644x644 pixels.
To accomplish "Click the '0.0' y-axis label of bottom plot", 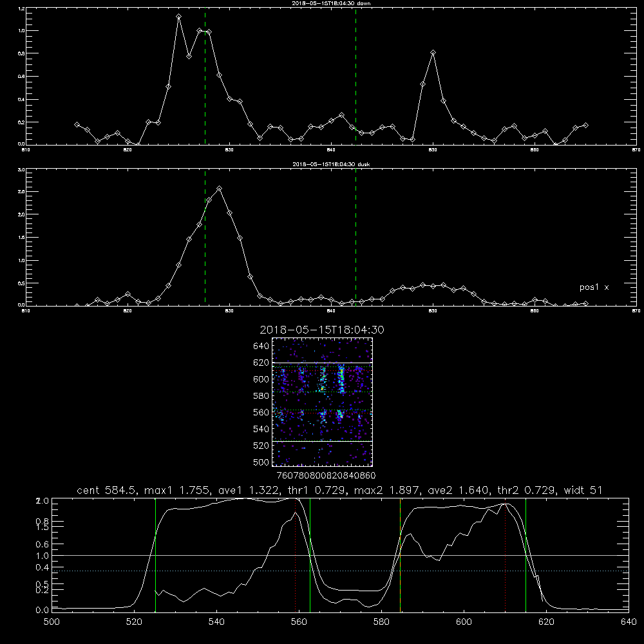I will 43,611.
